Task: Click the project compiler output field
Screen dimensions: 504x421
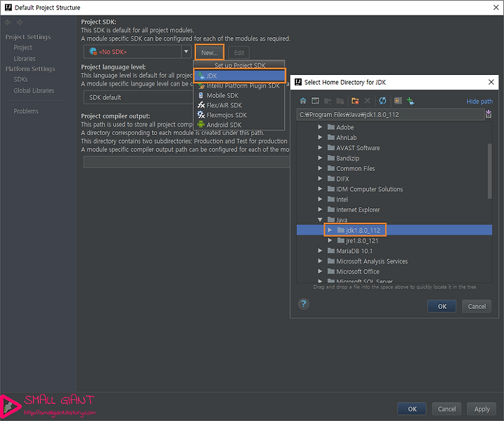Action: click(186, 162)
